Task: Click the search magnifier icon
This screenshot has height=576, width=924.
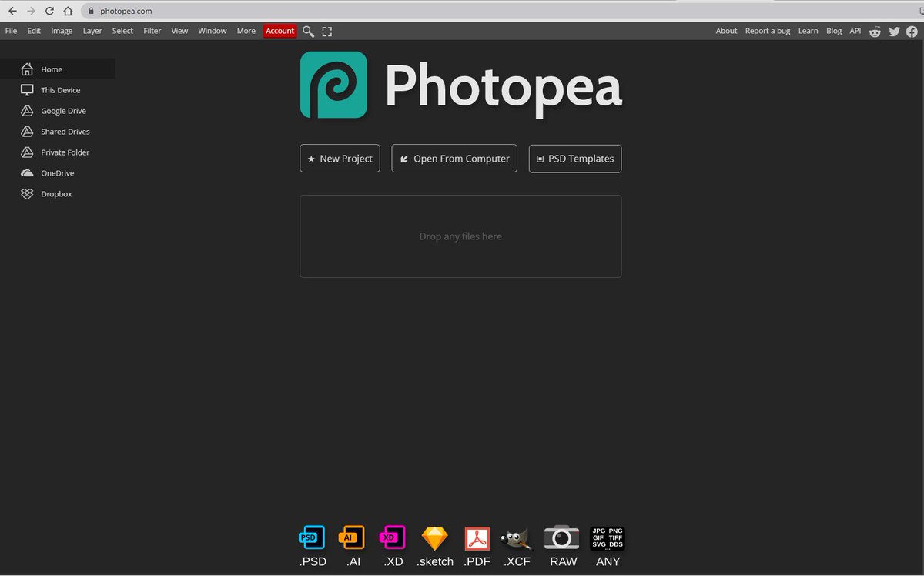Action: coord(308,32)
